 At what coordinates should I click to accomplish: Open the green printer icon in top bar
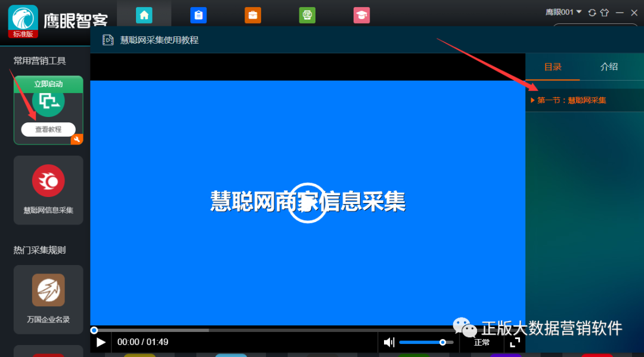point(307,16)
